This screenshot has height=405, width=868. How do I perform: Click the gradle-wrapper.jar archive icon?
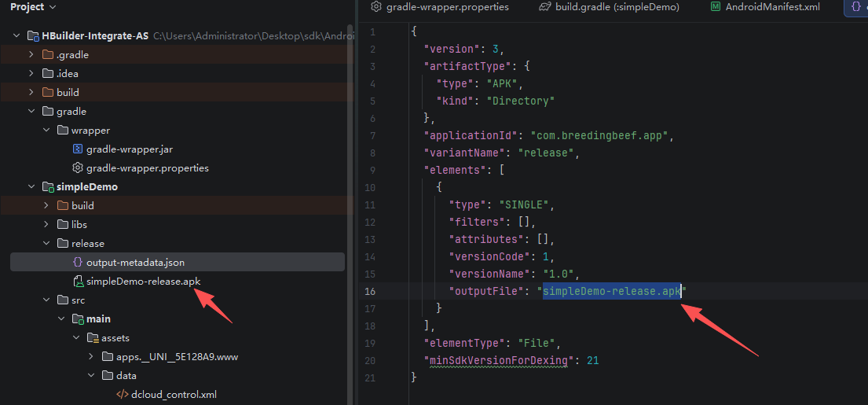(x=78, y=149)
